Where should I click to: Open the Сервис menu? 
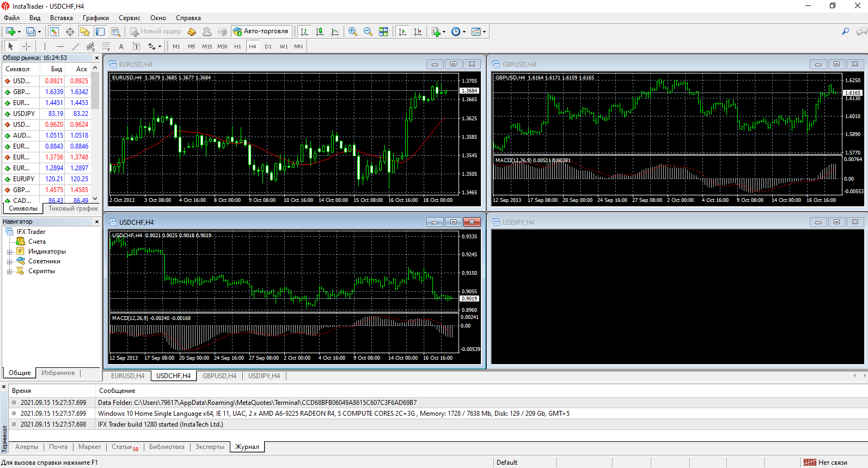130,18
